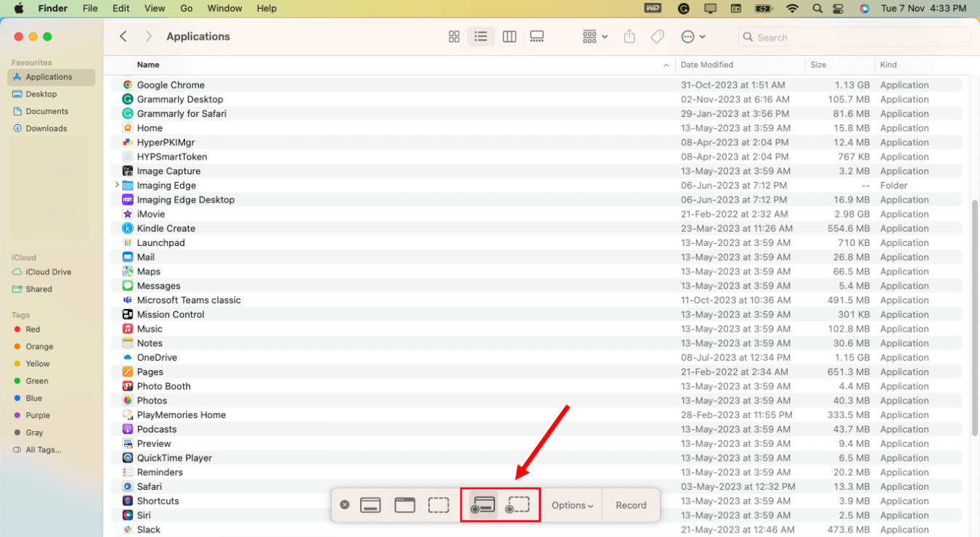This screenshot has height=537, width=980.
Task: Click in the Finder Search field
Action: [854, 37]
